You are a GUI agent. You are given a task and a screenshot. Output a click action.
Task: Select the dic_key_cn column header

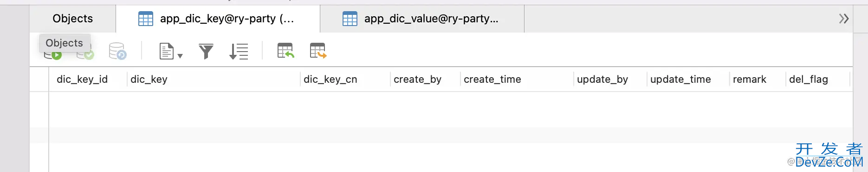point(330,79)
